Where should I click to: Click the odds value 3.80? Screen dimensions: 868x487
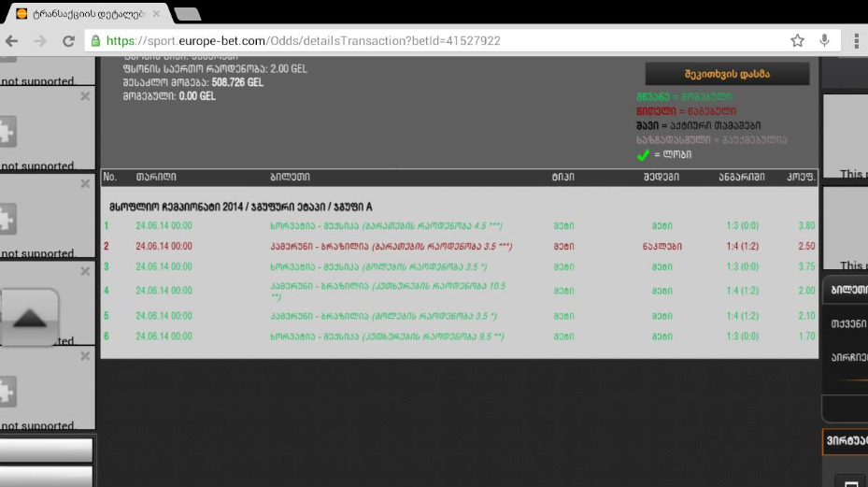[x=806, y=225]
